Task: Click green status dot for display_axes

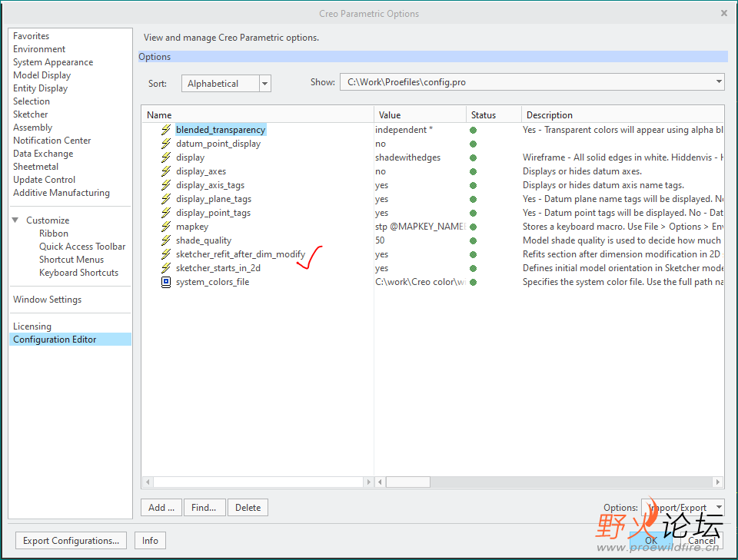Action: (473, 171)
